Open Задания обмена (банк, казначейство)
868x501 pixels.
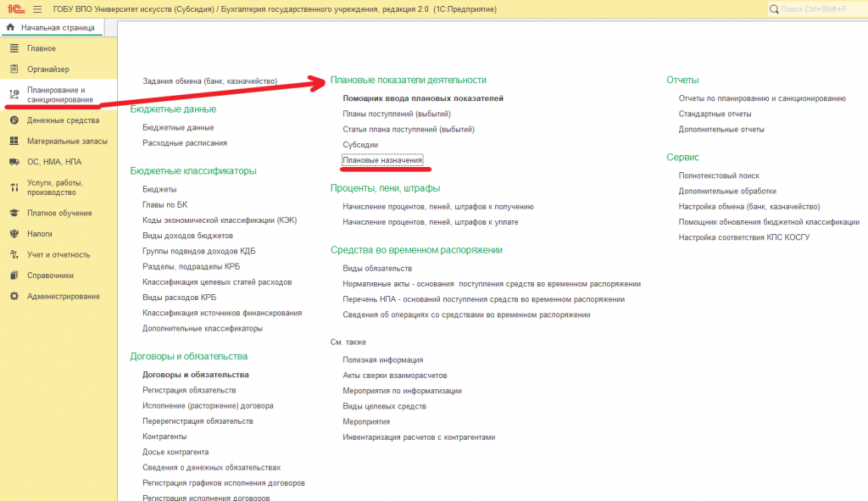coord(210,81)
